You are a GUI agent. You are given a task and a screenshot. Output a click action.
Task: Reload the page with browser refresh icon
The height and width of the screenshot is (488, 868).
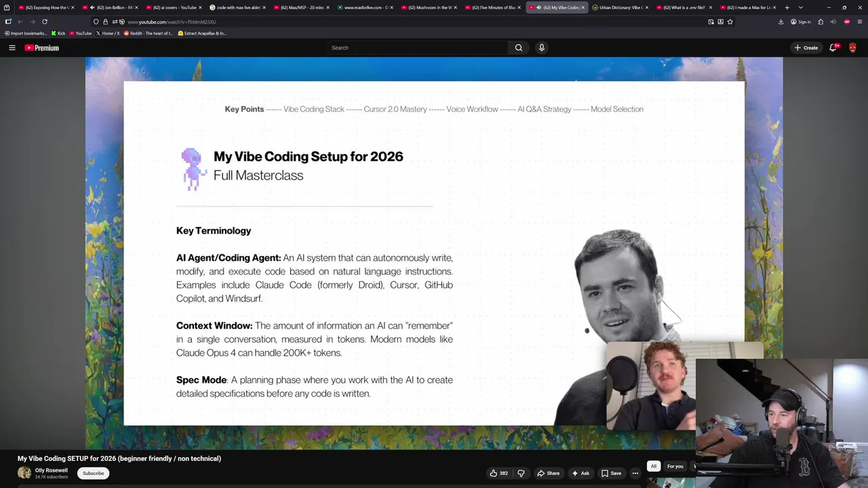pos(45,22)
